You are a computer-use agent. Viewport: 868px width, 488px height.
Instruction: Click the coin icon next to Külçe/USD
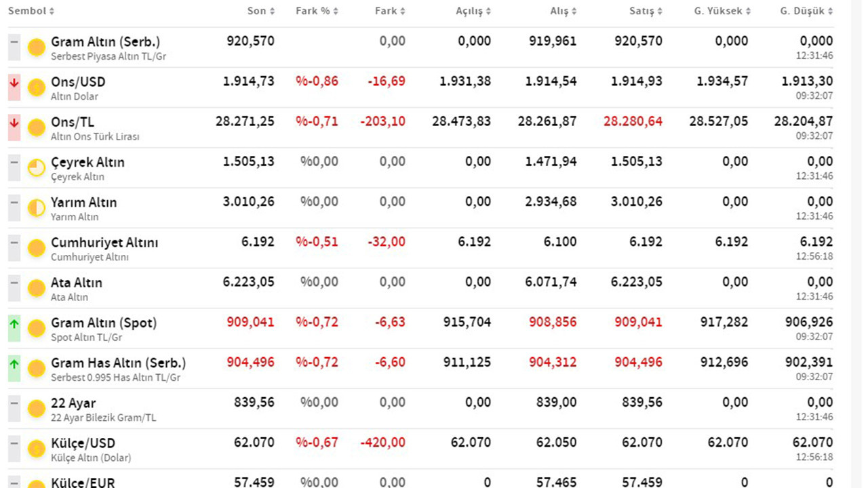pos(37,449)
